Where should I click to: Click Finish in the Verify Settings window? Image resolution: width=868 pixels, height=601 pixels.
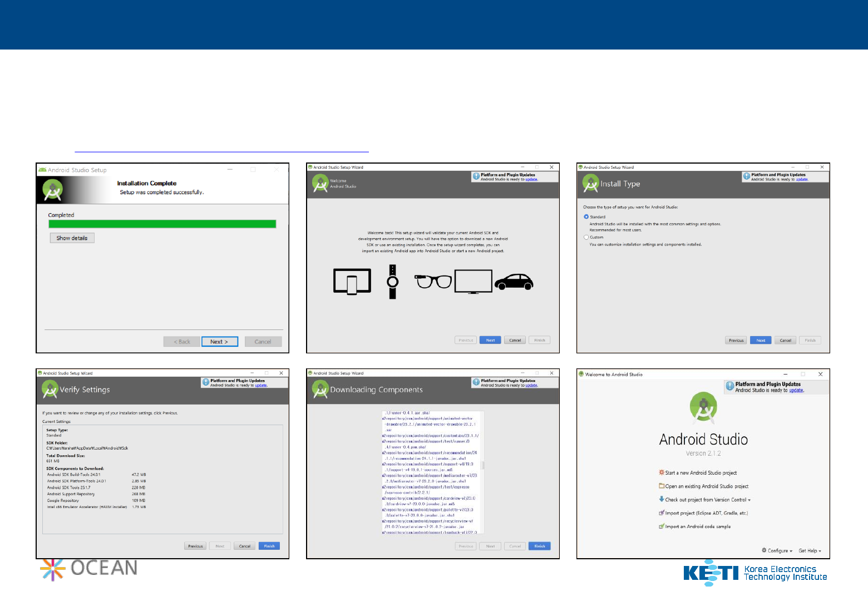pyautogui.click(x=269, y=546)
